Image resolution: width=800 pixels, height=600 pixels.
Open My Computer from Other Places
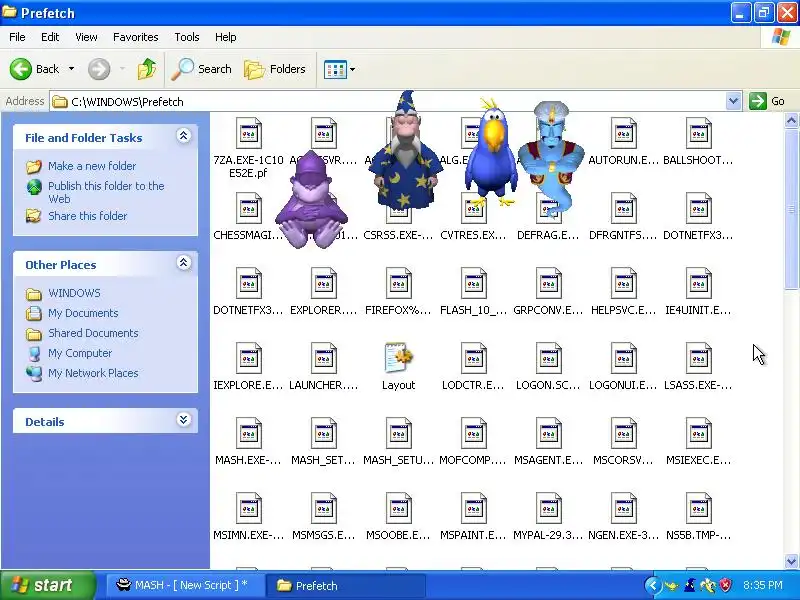(x=80, y=353)
